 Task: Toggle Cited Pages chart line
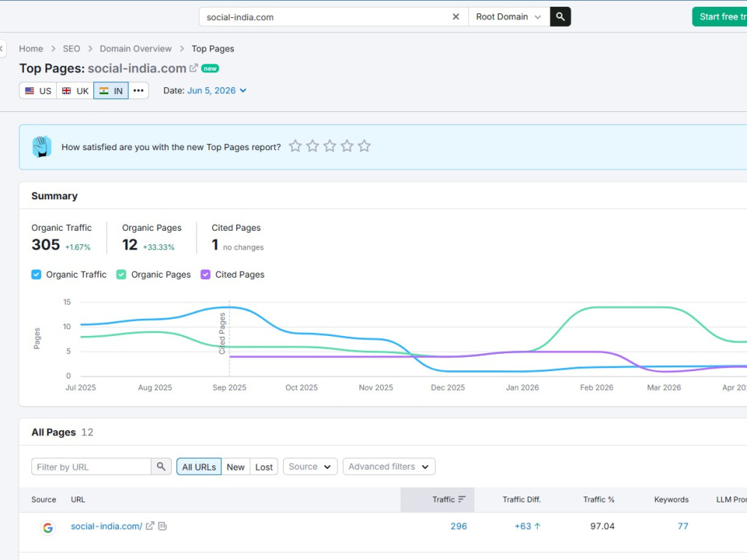click(x=205, y=274)
